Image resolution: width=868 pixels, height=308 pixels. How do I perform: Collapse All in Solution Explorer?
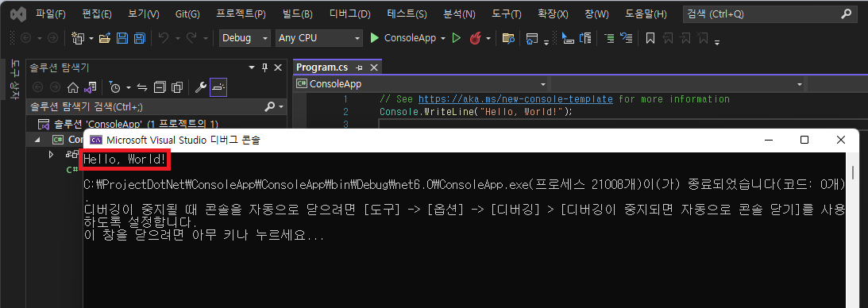(x=160, y=87)
